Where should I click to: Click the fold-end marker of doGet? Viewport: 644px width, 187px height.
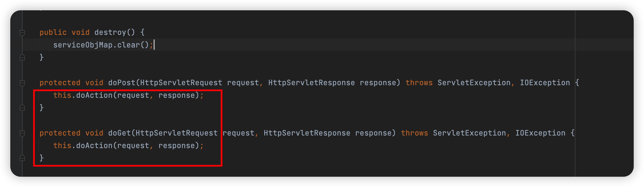22,158
